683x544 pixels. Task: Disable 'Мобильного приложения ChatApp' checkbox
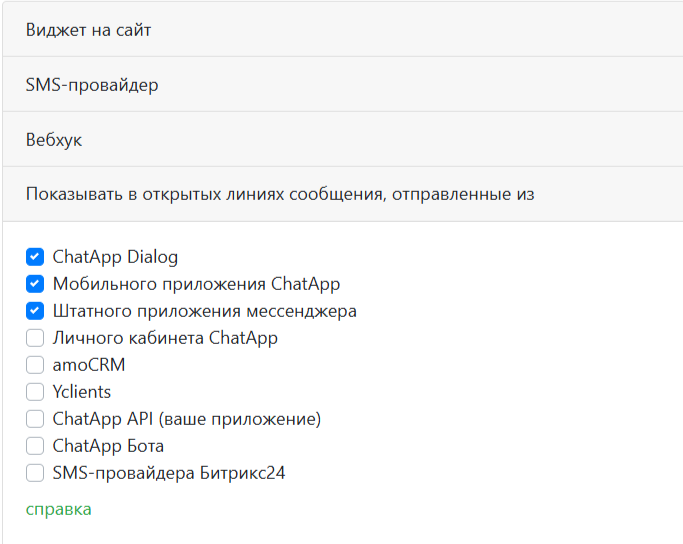35,284
